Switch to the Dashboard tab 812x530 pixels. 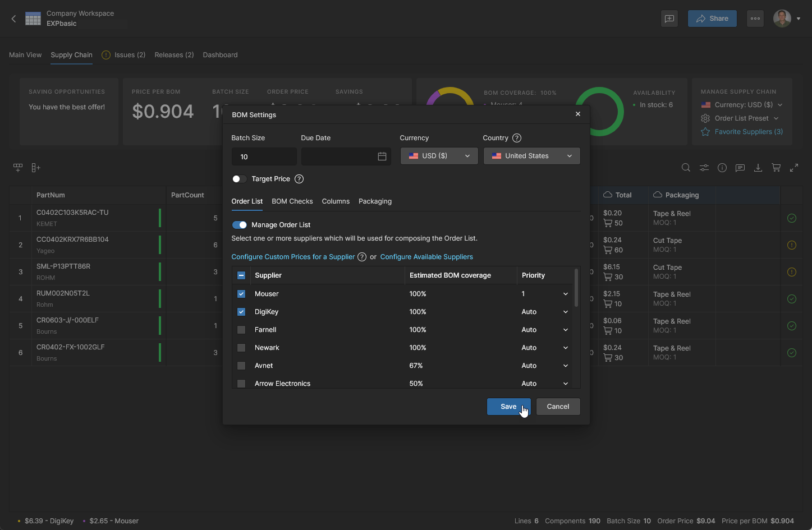221,55
